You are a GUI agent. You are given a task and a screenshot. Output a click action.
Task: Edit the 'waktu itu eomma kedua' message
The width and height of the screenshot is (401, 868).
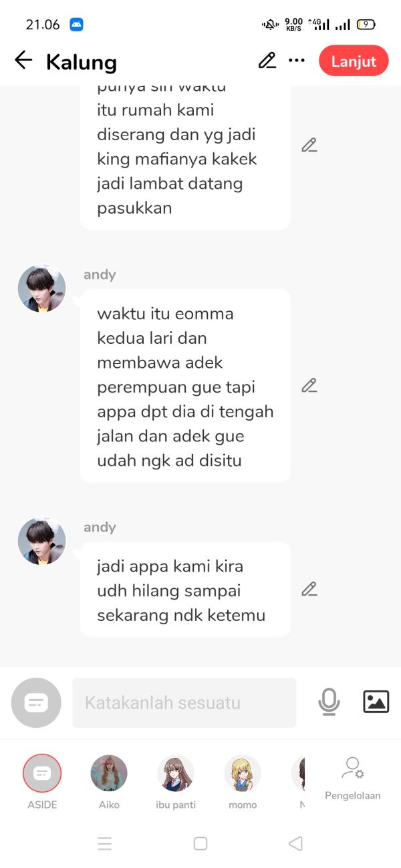(x=309, y=385)
